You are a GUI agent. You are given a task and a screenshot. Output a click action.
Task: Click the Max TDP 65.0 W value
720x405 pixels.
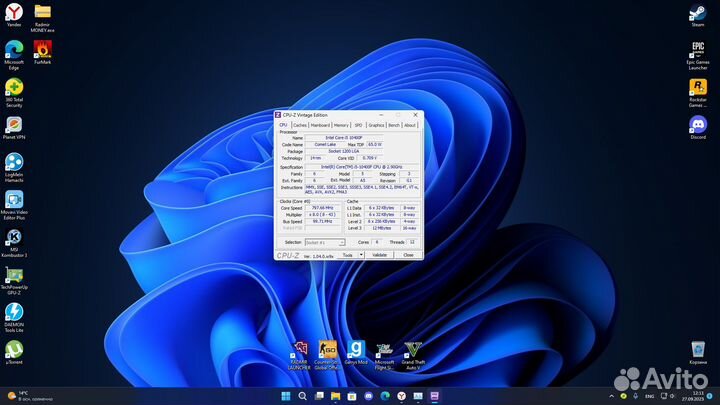[375, 144]
